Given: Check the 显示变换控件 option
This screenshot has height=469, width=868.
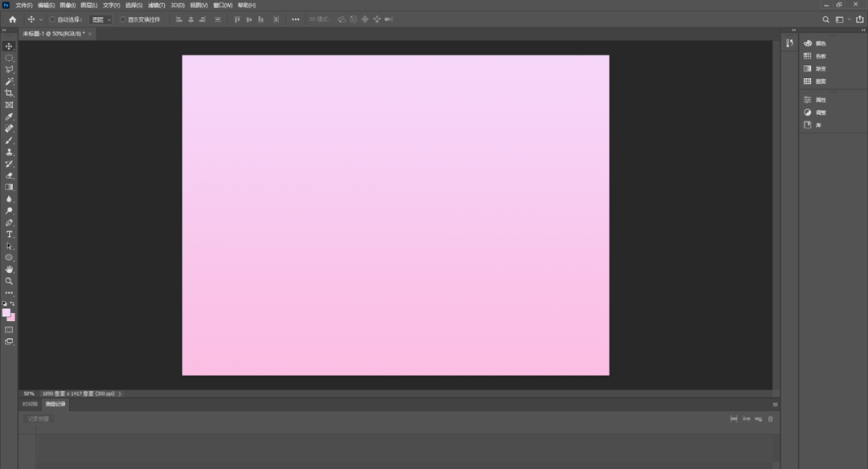Looking at the screenshot, I should tap(123, 19).
